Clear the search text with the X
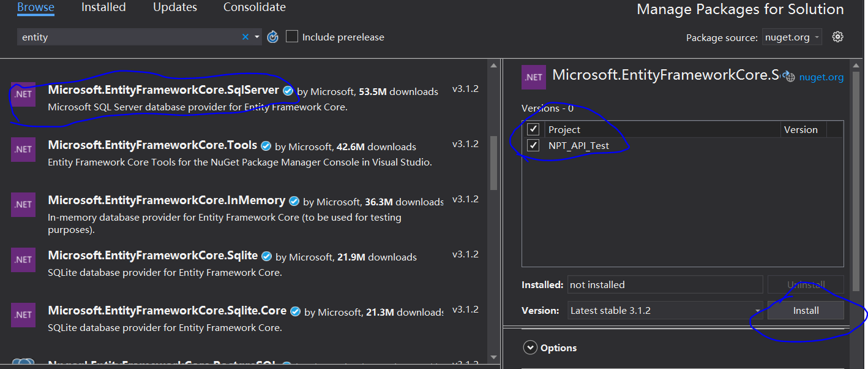 tap(245, 37)
